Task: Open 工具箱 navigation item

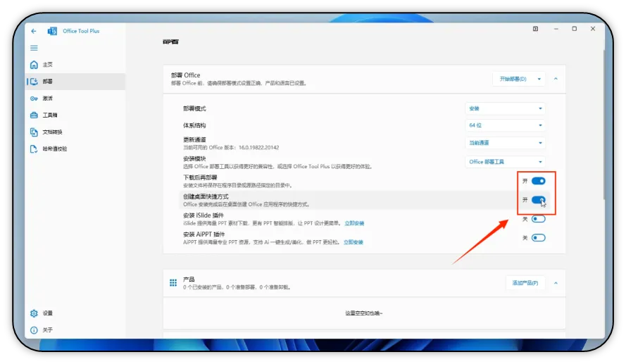Action: pos(75,115)
